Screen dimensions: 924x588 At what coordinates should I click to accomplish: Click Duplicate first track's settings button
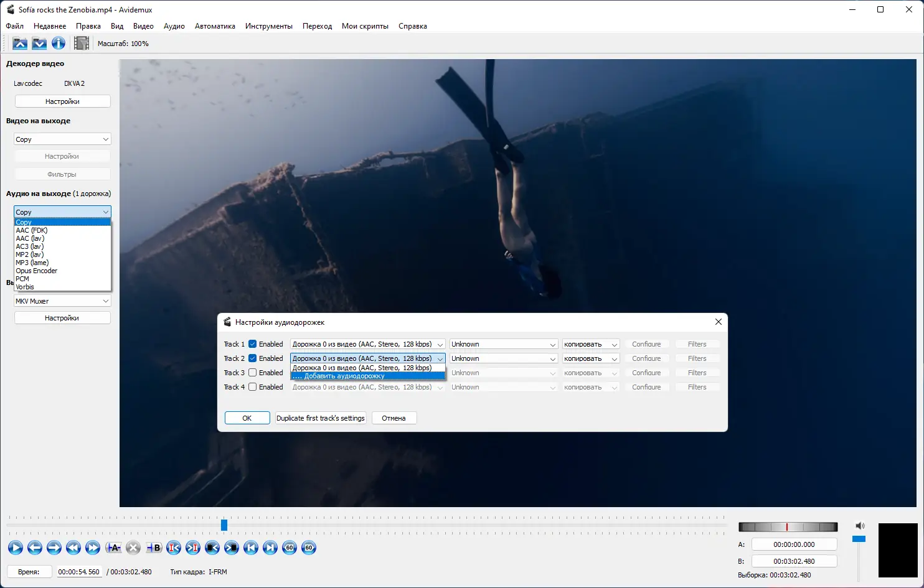(321, 418)
